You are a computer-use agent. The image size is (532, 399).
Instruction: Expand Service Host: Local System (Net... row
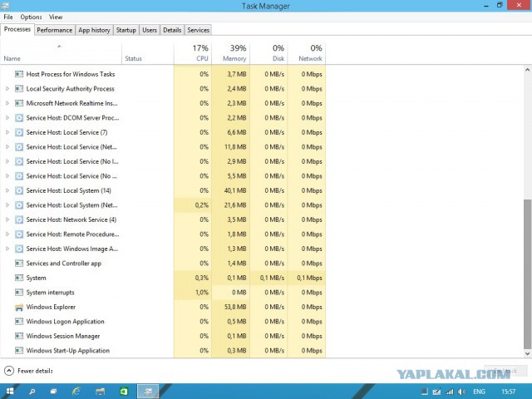[x=7, y=205]
